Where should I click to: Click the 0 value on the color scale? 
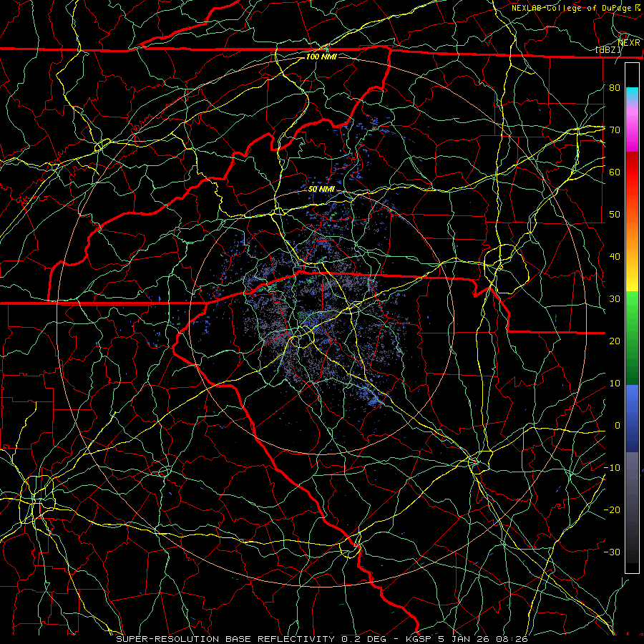pyautogui.click(x=617, y=426)
